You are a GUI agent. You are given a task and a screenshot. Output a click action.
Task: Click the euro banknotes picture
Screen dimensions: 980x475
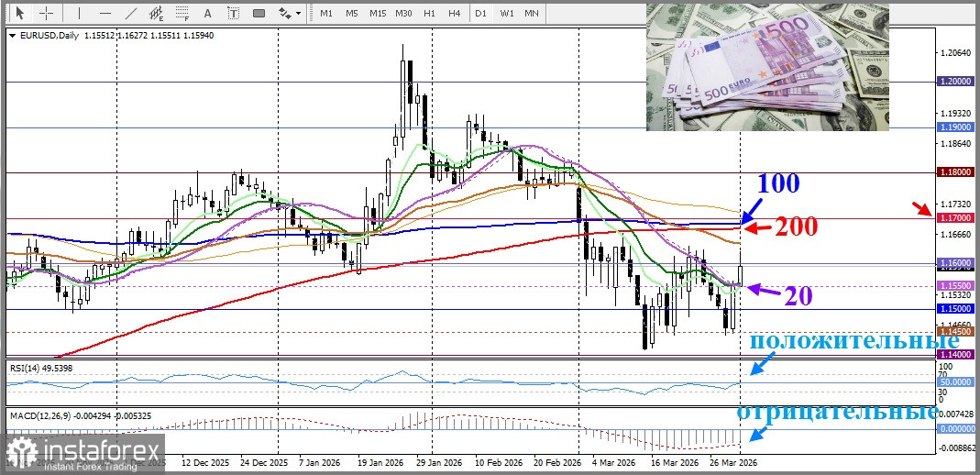[767, 67]
